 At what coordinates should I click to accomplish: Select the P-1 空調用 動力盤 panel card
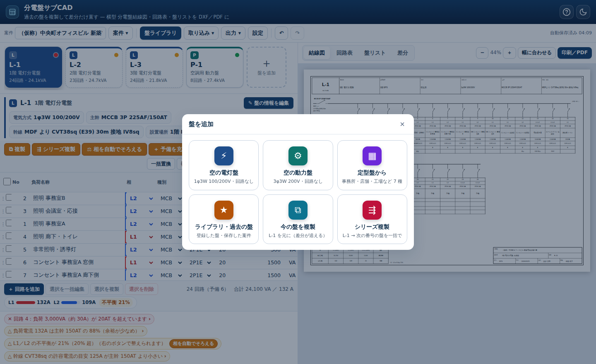(x=215, y=67)
